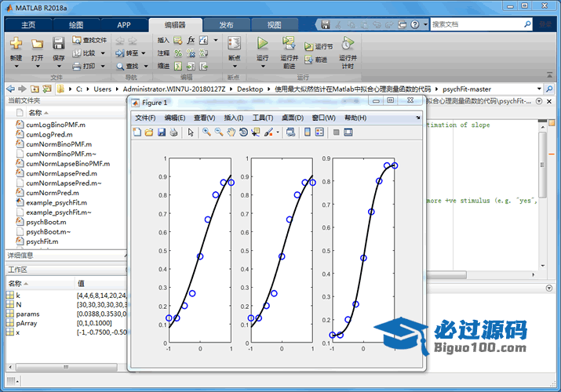
Task: Open Figure 1 Insert (插入) menu
Action: point(234,118)
